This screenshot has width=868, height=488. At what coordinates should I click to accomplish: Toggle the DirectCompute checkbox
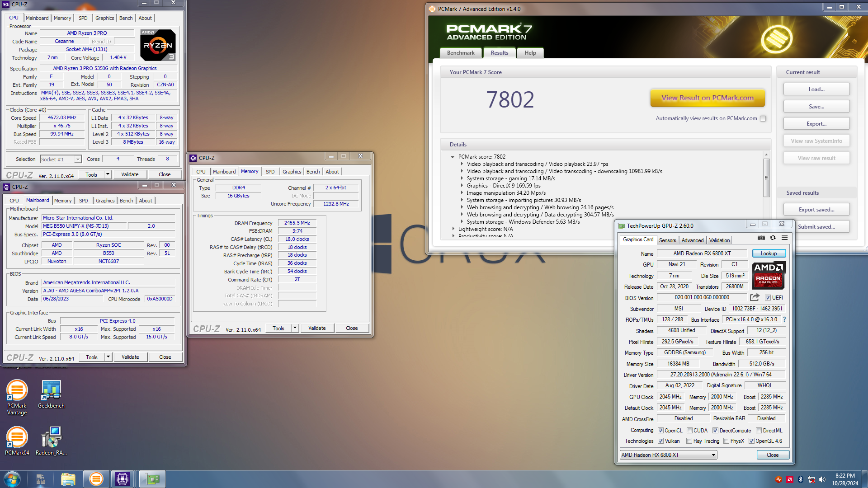coord(715,430)
